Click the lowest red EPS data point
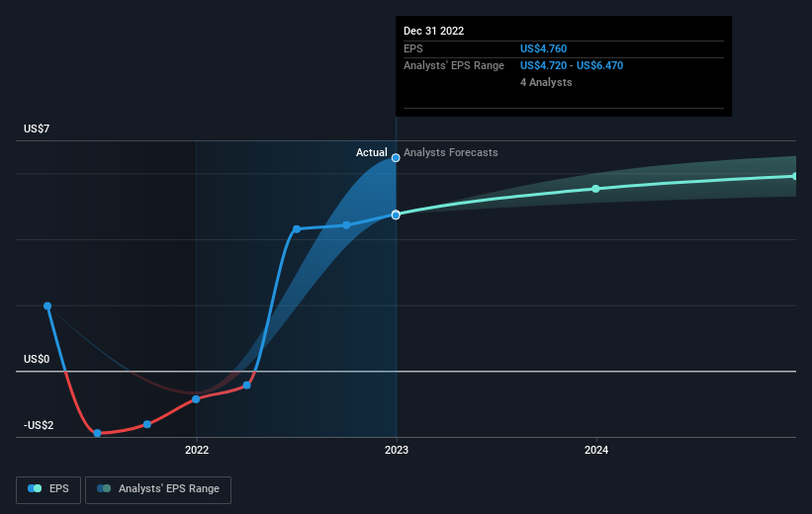This screenshot has height=514, width=812. [97, 433]
